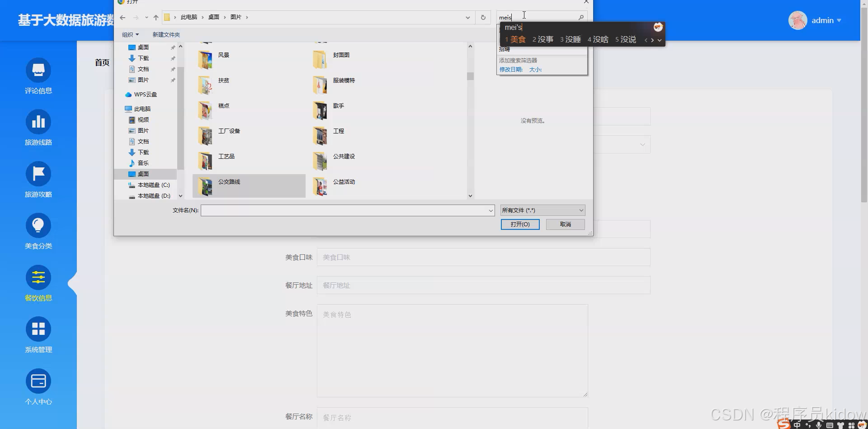Click file list vertical scrollbar thumb
The image size is (868, 429).
pos(470,76)
